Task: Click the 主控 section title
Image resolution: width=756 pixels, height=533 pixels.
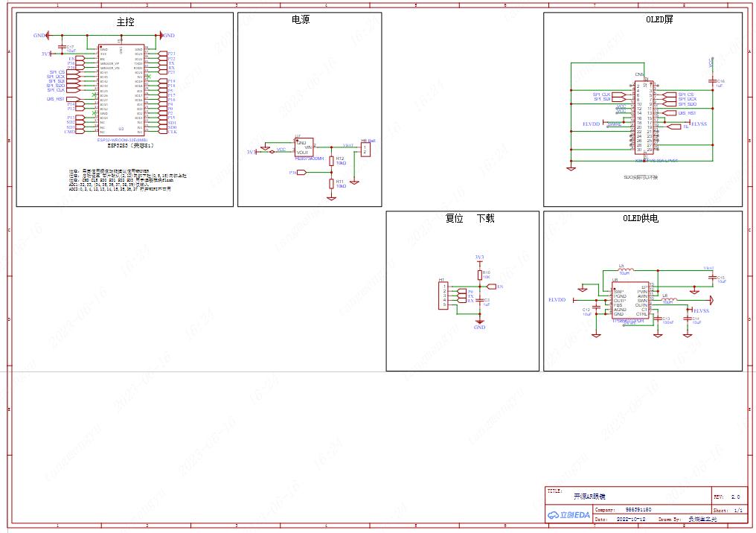Action: (125, 22)
